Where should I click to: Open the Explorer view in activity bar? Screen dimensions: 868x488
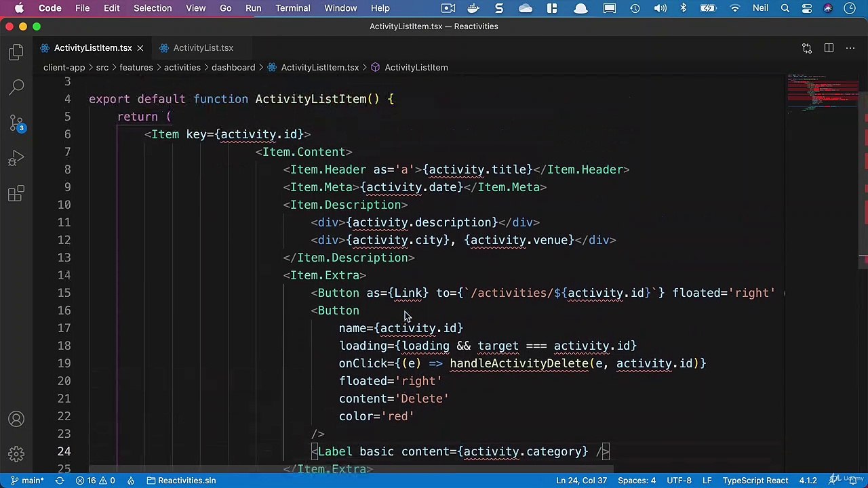tap(16, 52)
